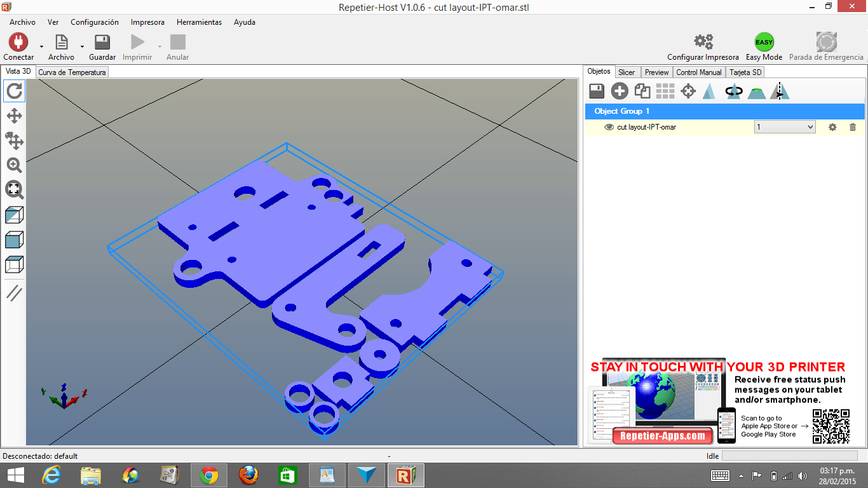868x488 pixels.
Task: Select the cut layout-IPT-omar object row
Action: (x=725, y=127)
